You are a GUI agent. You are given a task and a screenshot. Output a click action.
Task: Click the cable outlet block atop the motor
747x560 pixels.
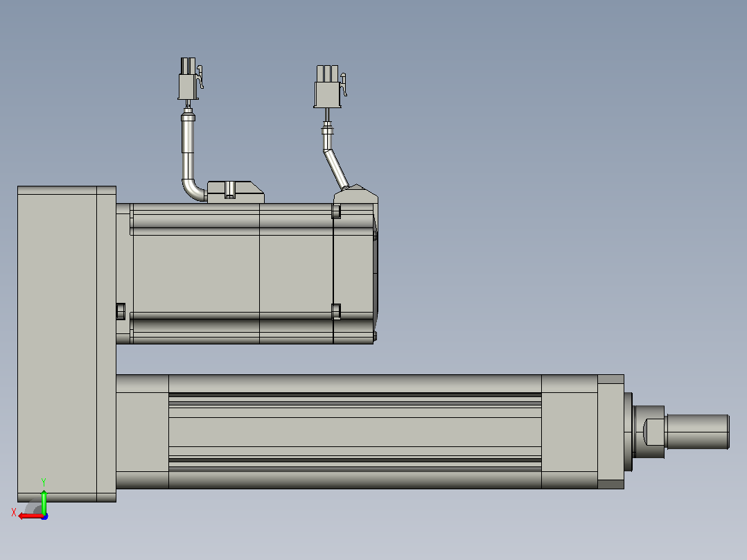click(x=236, y=192)
